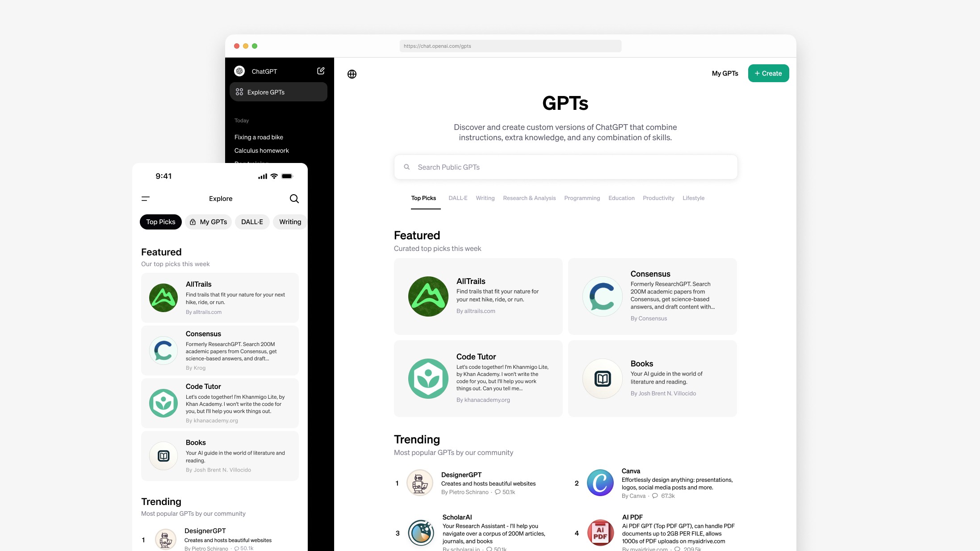Expand the Lifestyle category tab
980x551 pixels.
[x=694, y=198]
